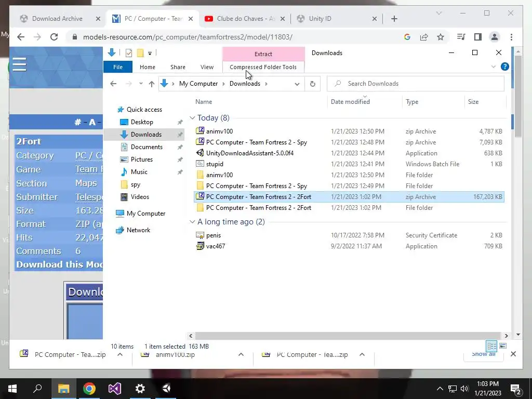Select the vac467 application icon
The width and height of the screenshot is (532, 399).
tap(200, 246)
